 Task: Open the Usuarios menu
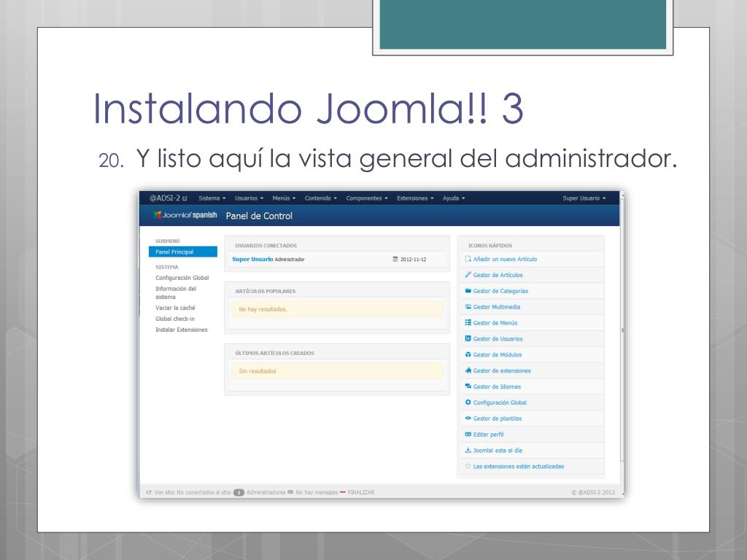coord(249,198)
